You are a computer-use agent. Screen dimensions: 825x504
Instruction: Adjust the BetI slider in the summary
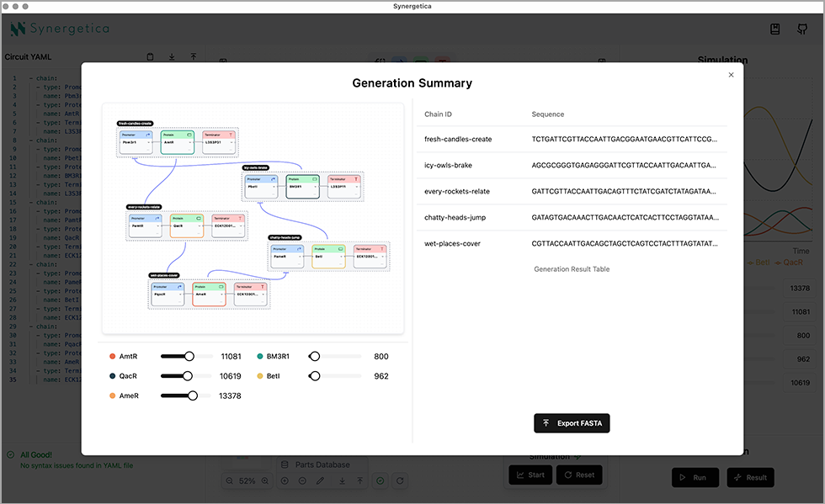tap(315, 376)
